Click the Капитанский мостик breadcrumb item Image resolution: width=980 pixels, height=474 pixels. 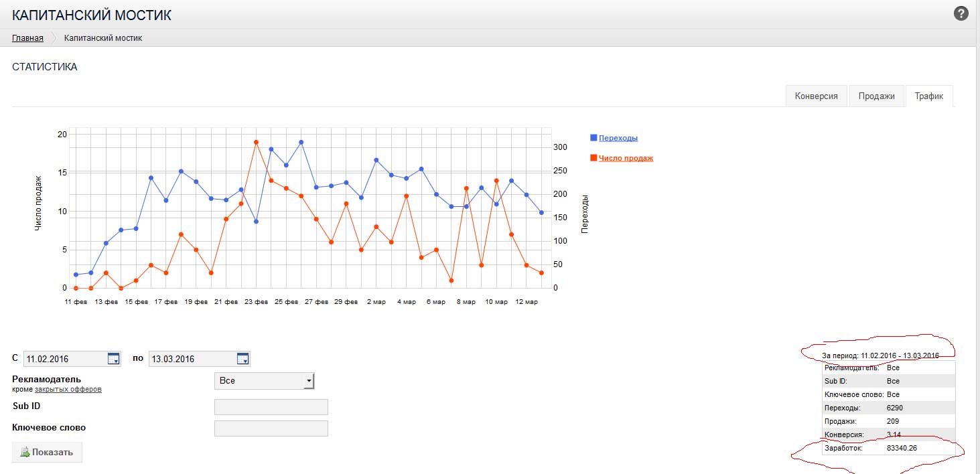(x=103, y=38)
